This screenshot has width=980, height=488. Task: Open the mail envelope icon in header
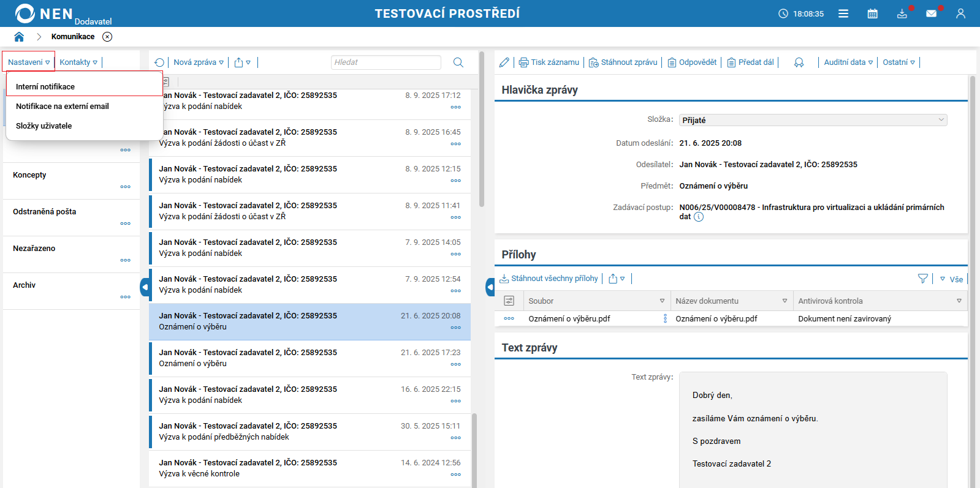tap(932, 13)
